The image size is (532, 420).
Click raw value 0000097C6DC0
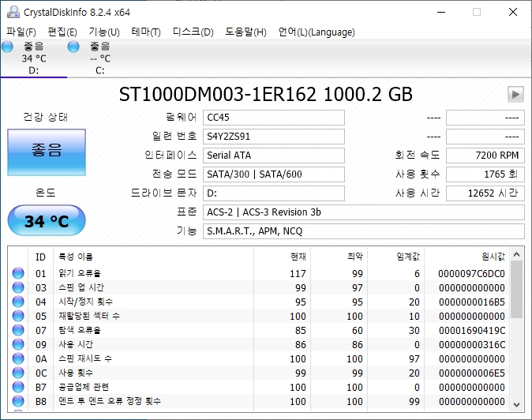pos(471,274)
